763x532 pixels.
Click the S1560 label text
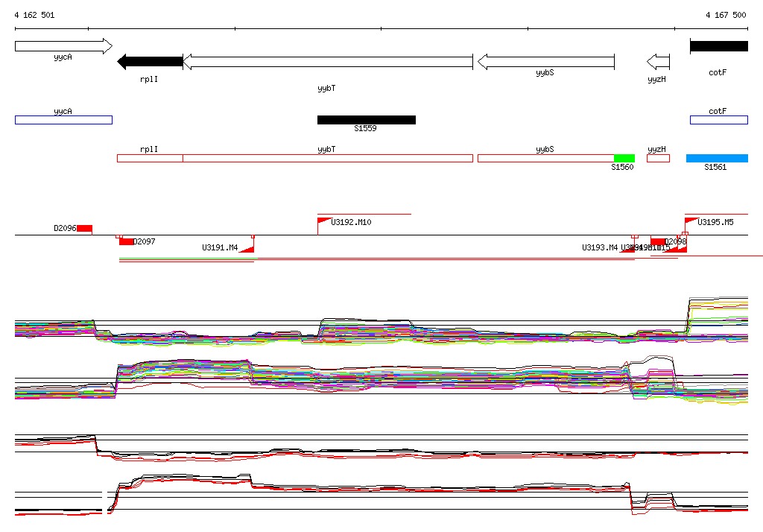622,167
